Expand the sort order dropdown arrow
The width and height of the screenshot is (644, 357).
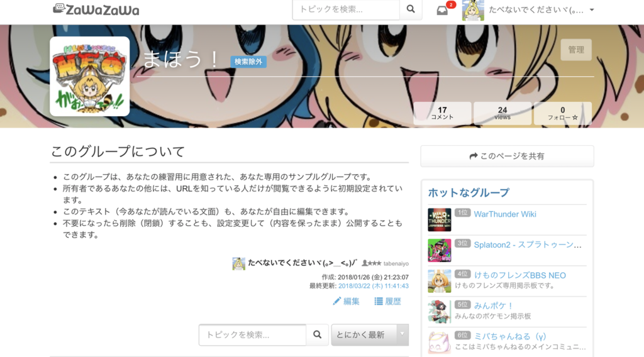(402, 334)
